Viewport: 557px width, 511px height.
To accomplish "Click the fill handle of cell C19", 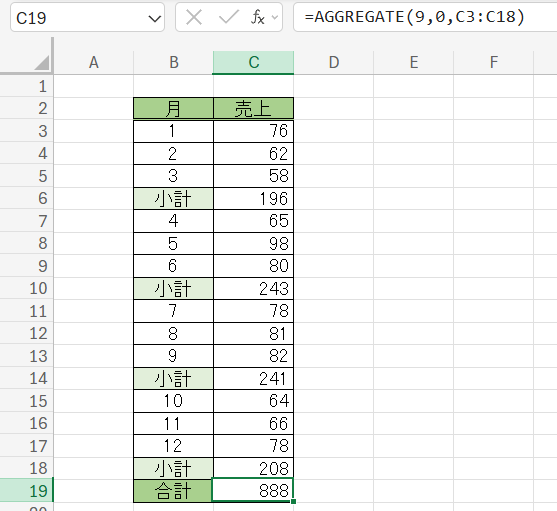I will pyautogui.click(x=293, y=501).
